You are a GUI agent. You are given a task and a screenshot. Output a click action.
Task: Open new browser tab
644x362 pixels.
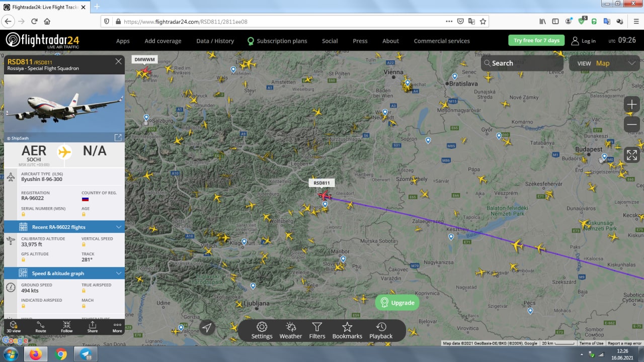tap(97, 7)
